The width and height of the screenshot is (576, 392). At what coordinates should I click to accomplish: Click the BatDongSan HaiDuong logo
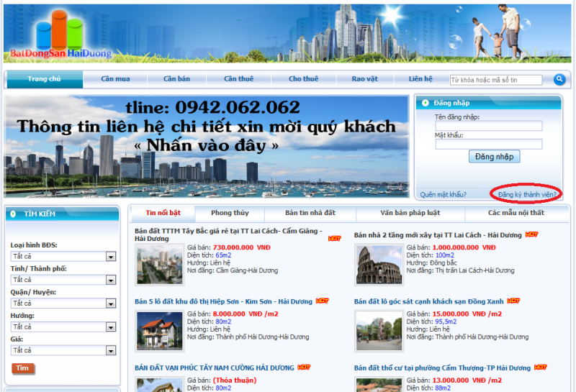pyautogui.click(x=61, y=35)
